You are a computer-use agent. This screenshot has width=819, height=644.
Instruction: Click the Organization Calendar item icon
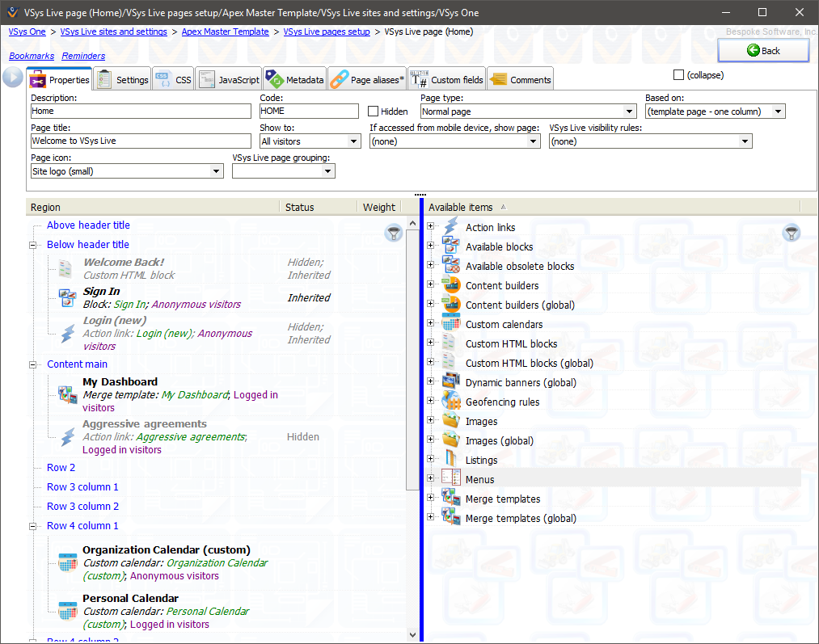click(x=67, y=562)
